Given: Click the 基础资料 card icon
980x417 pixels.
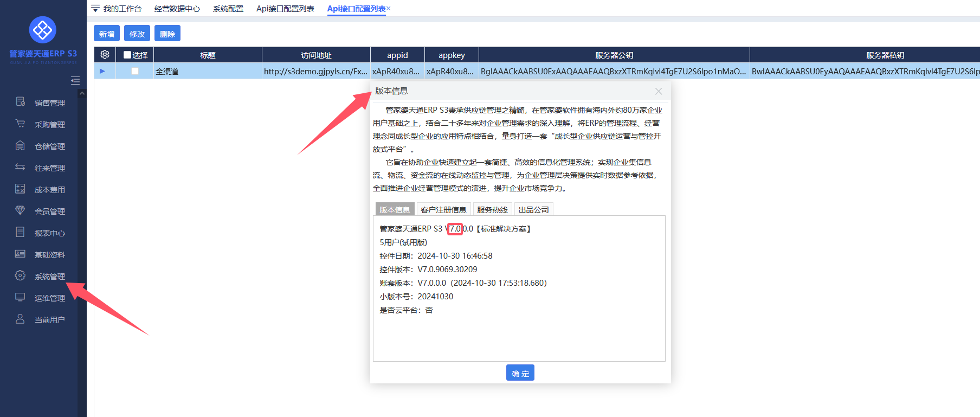Looking at the screenshot, I should click(x=20, y=254).
